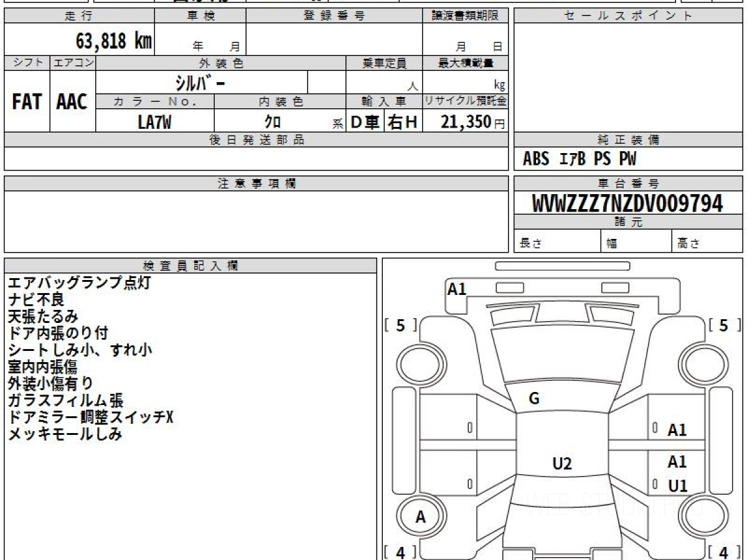Viewport: 747px width, 560px height.
Task: Select the 右H steering value
Action: coord(403,122)
